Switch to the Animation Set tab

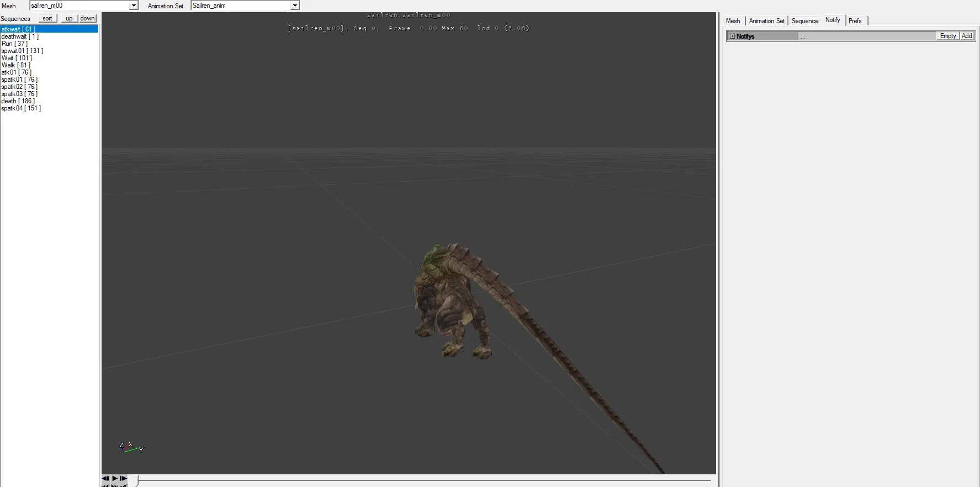pyautogui.click(x=766, y=21)
